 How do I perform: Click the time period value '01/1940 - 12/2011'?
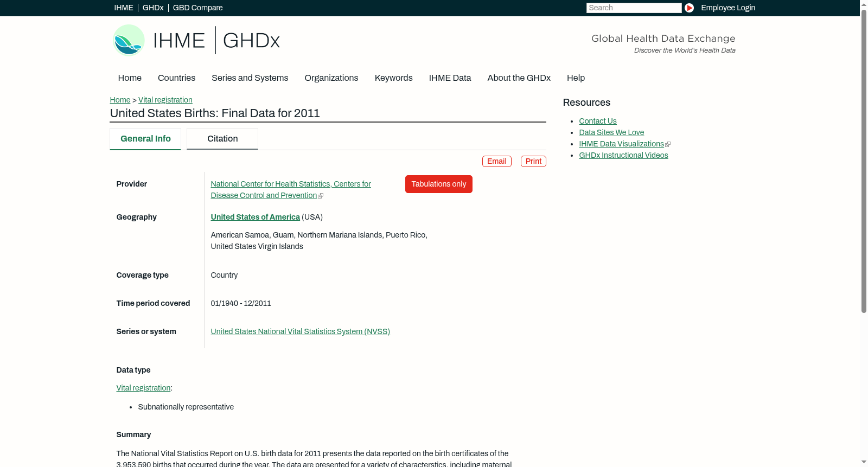(241, 303)
